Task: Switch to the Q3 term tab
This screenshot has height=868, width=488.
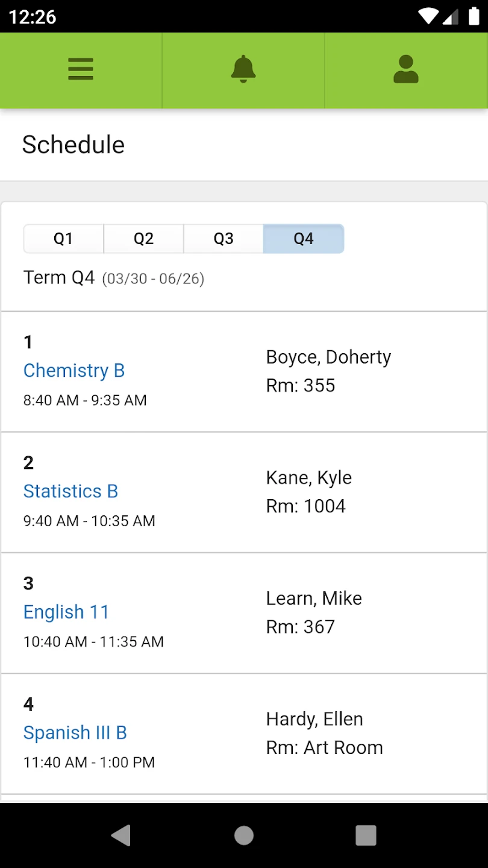Action: click(224, 239)
